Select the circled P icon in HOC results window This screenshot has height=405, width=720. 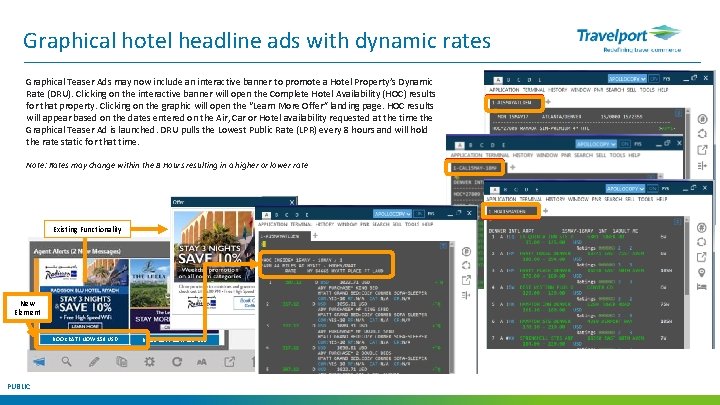pyautogui.click(x=466, y=251)
